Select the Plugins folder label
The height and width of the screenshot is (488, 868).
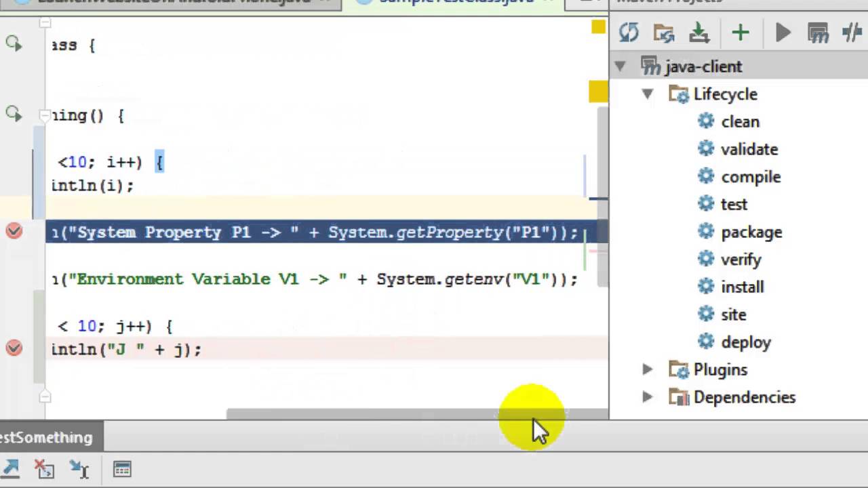(720, 369)
